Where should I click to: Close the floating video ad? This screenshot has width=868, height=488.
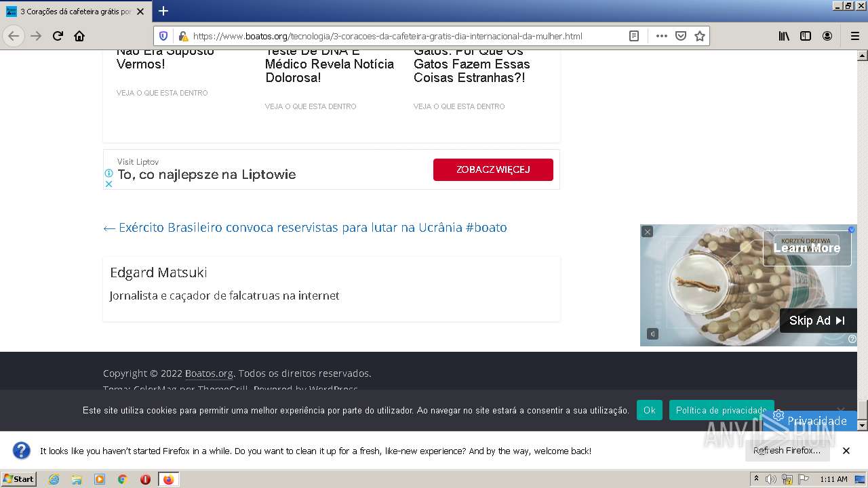click(x=648, y=232)
